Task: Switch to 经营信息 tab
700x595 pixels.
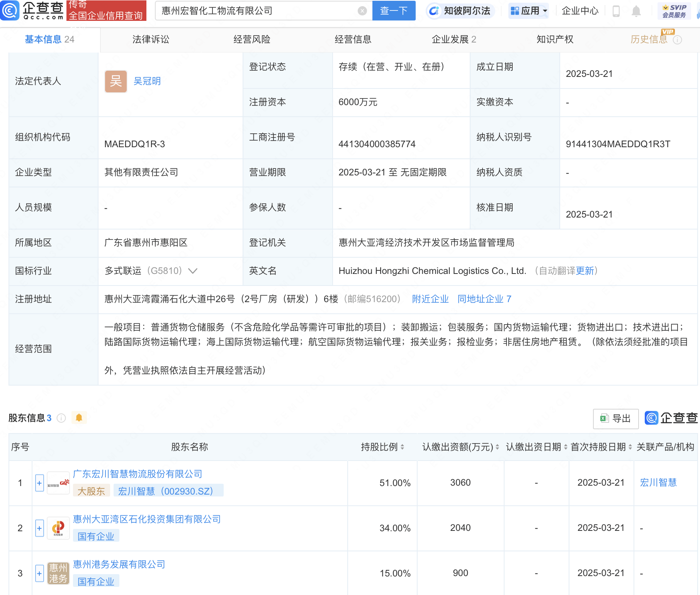Action: 353,39
